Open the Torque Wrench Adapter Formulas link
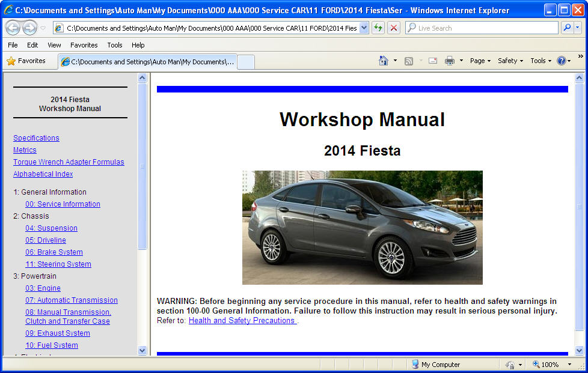Image resolution: width=588 pixels, height=373 pixels. click(69, 162)
